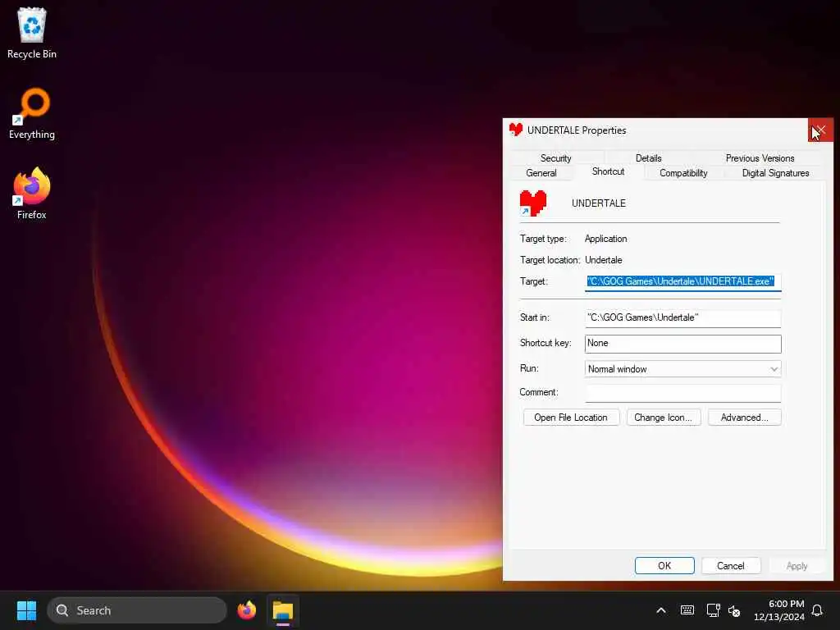840x630 pixels.
Task: Confirm with the OK button
Action: coord(664,566)
